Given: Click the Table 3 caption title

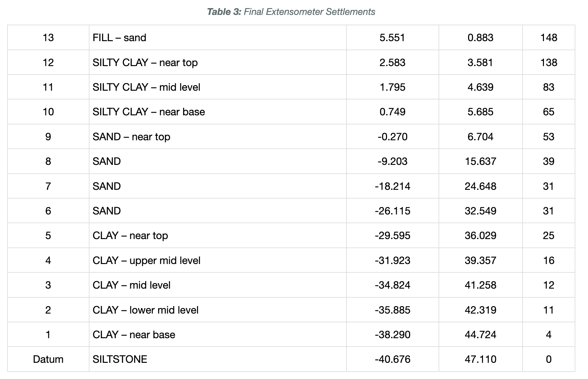Looking at the screenshot, I should pyautogui.click(x=291, y=12).
